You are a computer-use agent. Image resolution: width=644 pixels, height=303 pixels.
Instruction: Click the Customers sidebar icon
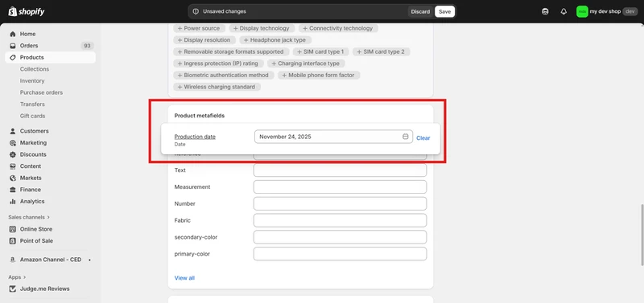[13, 131]
